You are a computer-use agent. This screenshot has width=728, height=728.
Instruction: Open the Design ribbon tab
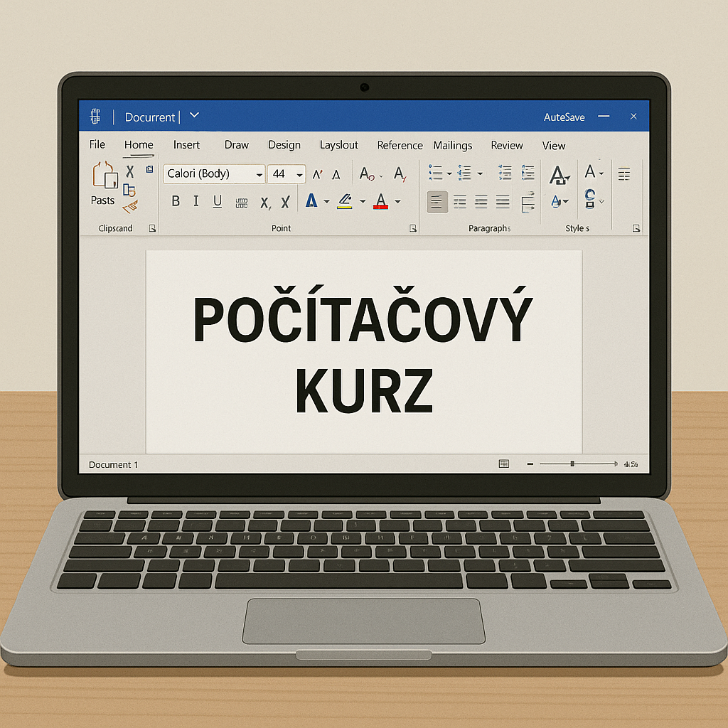(x=284, y=145)
